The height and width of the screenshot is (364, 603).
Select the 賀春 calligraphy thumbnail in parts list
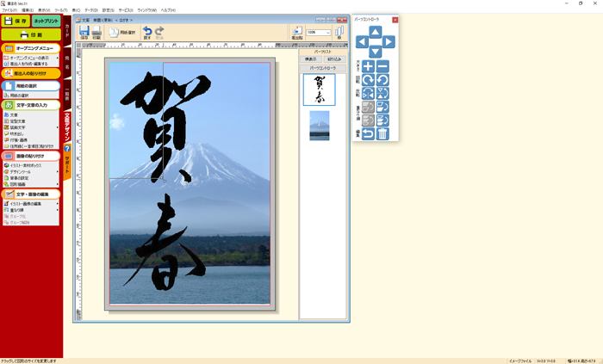point(319,89)
